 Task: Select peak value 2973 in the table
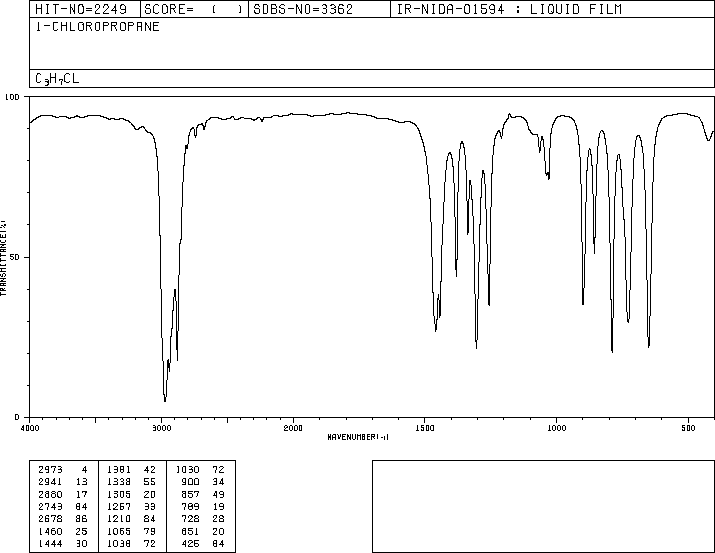click(x=50, y=470)
